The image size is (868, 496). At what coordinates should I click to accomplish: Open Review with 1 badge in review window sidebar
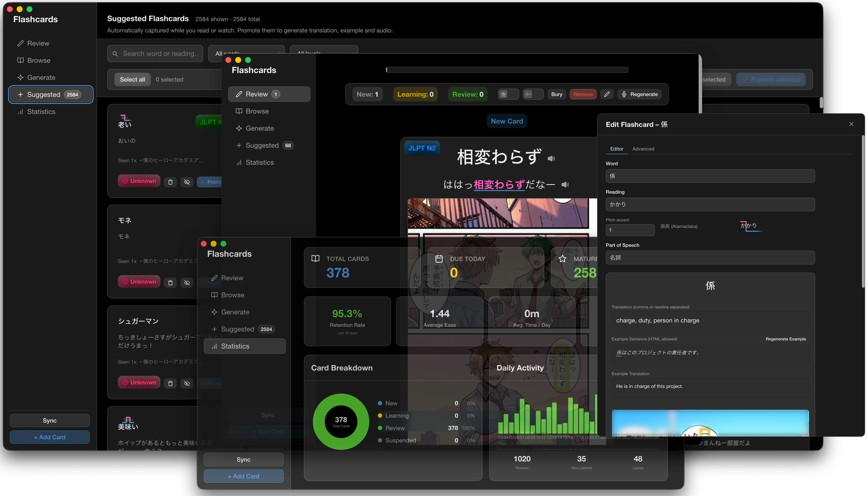pos(269,94)
